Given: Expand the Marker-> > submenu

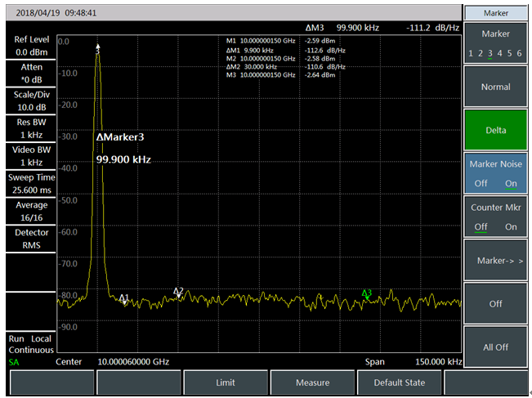Looking at the screenshot, I should pyautogui.click(x=496, y=260).
